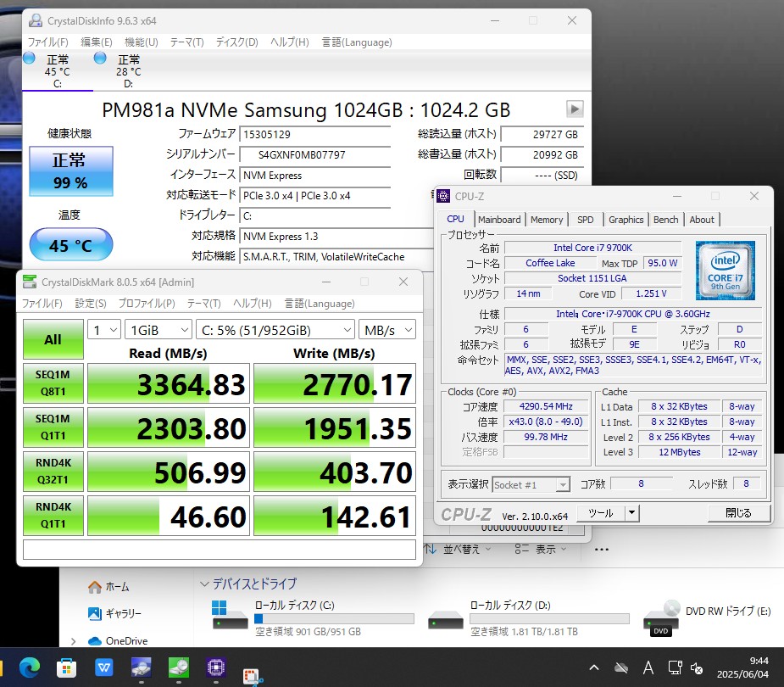This screenshot has height=687, width=784.
Task: Run All benchmarks in CrystalDiskMark
Action: (53, 339)
